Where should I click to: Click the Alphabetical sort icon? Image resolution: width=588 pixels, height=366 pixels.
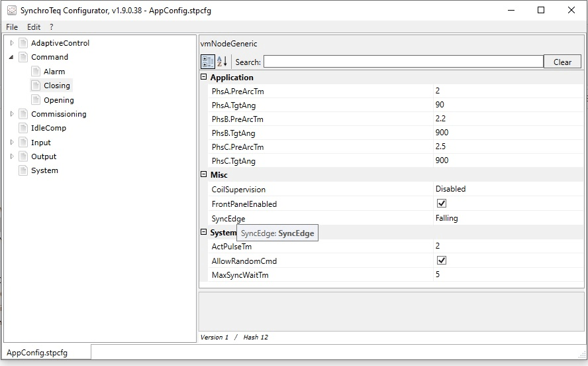click(222, 62)
